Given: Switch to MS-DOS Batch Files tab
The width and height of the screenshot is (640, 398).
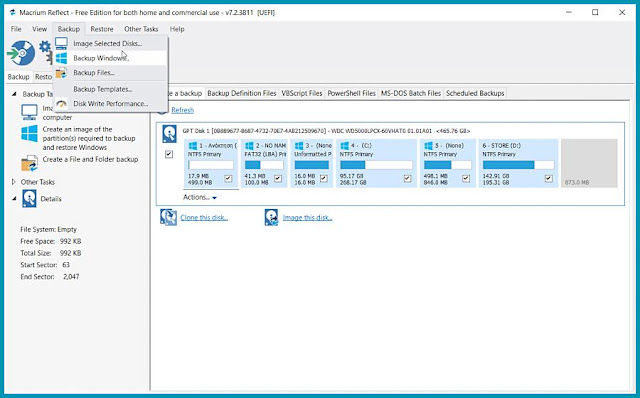Looking at the screenshot, I should (x=411, y=93).
